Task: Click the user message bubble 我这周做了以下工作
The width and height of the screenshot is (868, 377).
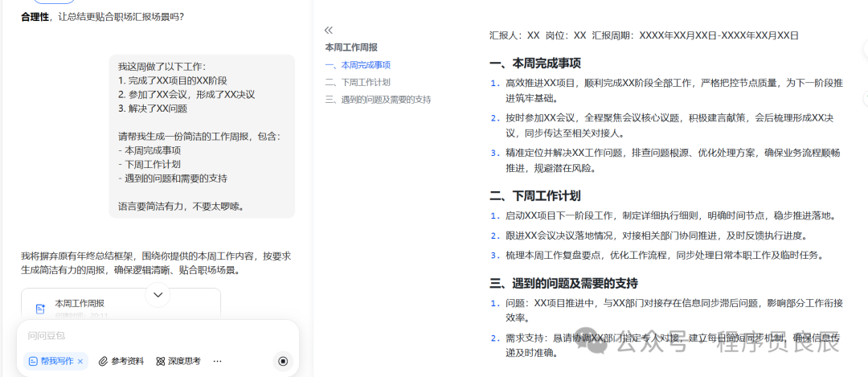Action: coord(202,136)
